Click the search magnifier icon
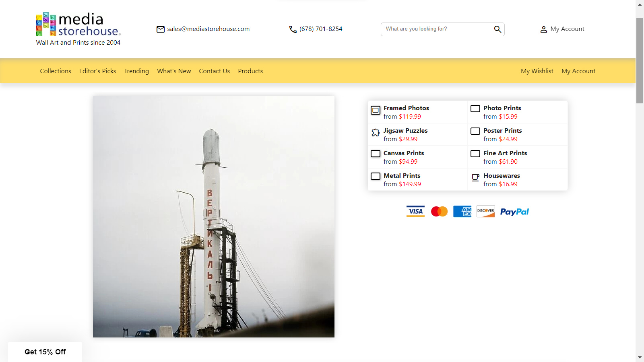644x362 pixels. [x=497, y=29]
